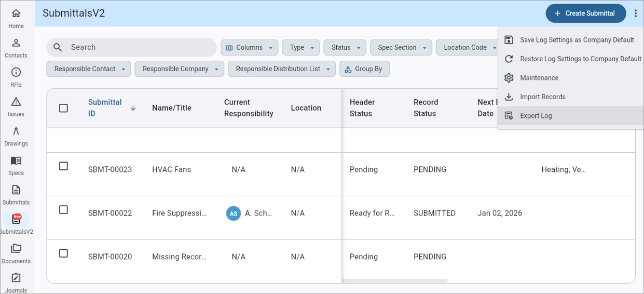Viewport: 644px width, 294px height.
Task: Click the Heating, Ve… cell
Action: tap(564, 169)
